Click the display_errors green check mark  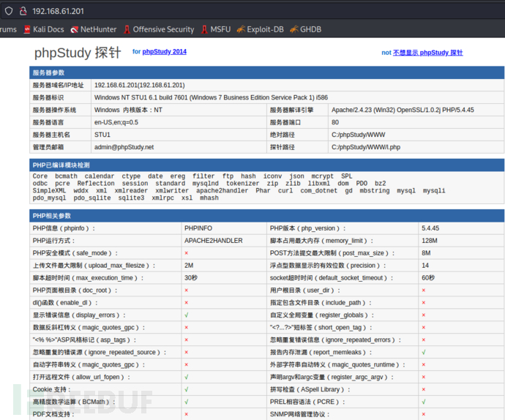coord(187,315)
